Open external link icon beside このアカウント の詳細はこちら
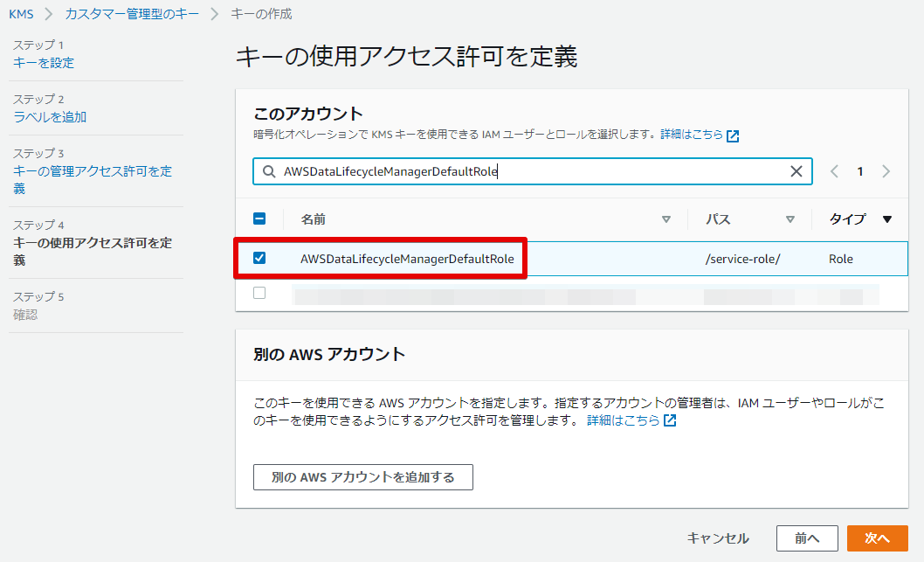The image size is (924, 562). (x=733, y=135)
